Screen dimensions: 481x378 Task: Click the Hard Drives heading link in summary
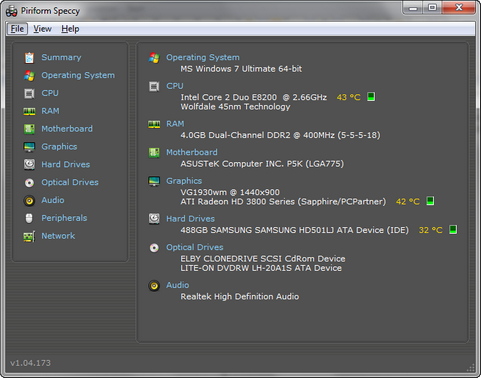(191, 219)
